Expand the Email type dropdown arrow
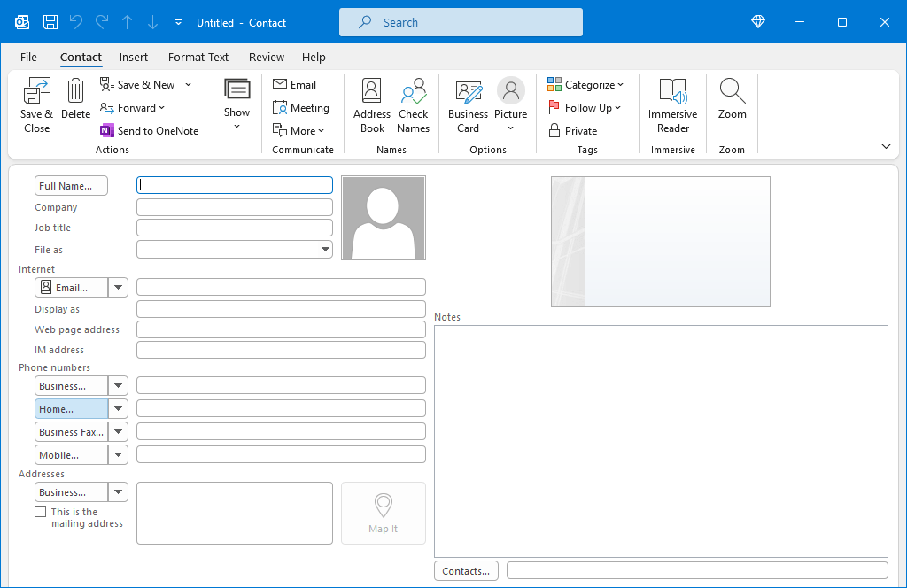This screenshot has height=588, width=907. (x=118, y=287)
